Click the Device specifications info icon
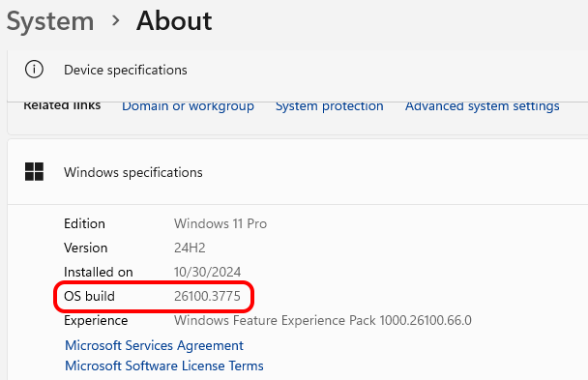The height and width of the screenshot is (380, 588). [x=34, y=70]
